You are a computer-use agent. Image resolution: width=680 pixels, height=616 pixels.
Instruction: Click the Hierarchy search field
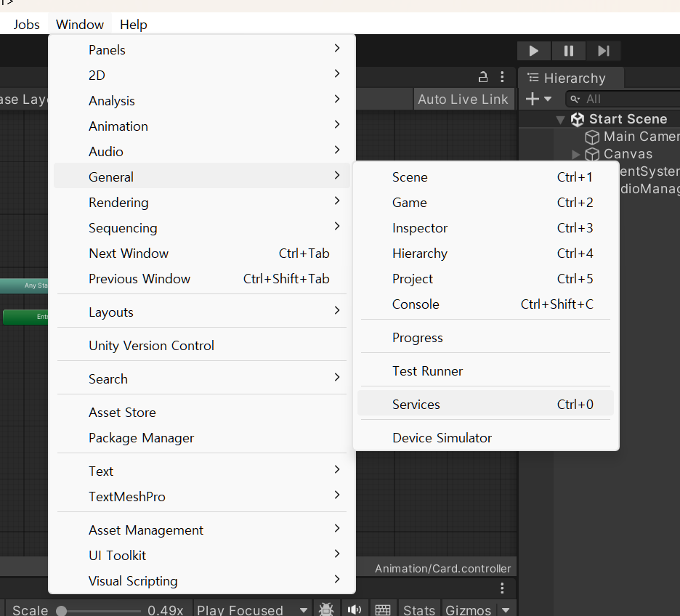623,100
